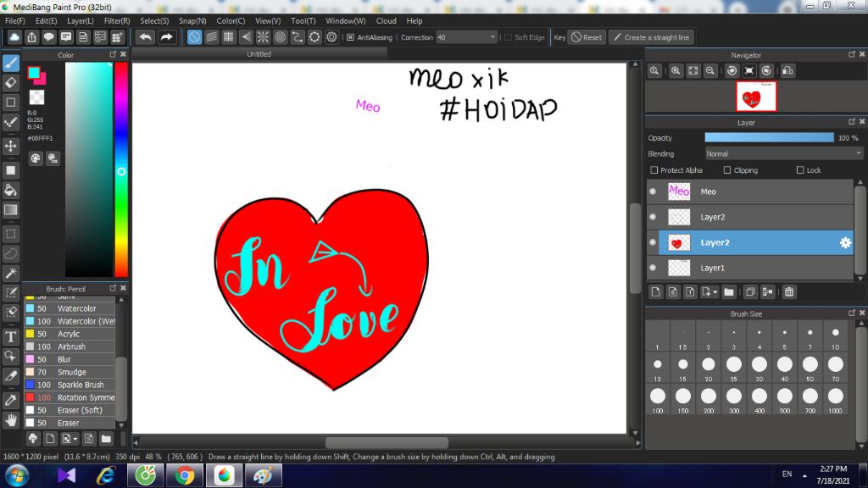This screenshot has height=488, width=868.
Task: Open the Layer menu
Action: point(81,20)
